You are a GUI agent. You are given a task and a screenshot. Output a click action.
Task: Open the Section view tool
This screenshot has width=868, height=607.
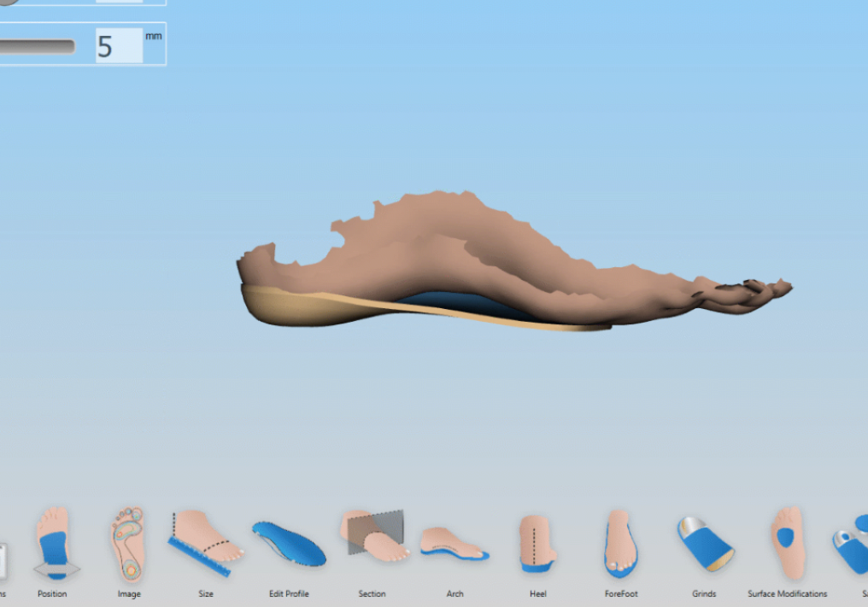click(372, 536)
